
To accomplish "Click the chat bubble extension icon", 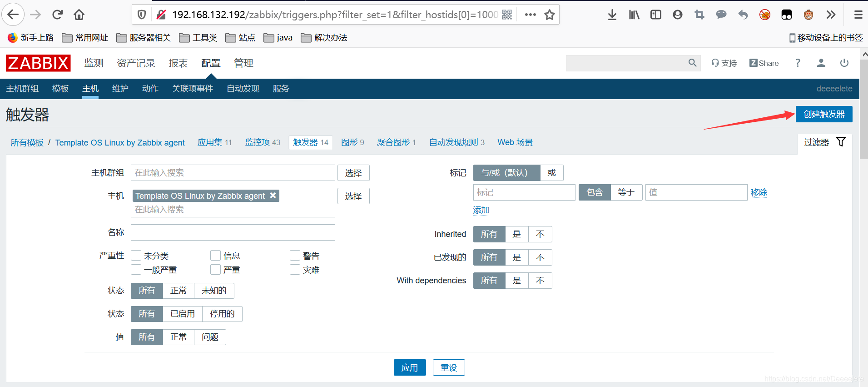I will [721, 15].
